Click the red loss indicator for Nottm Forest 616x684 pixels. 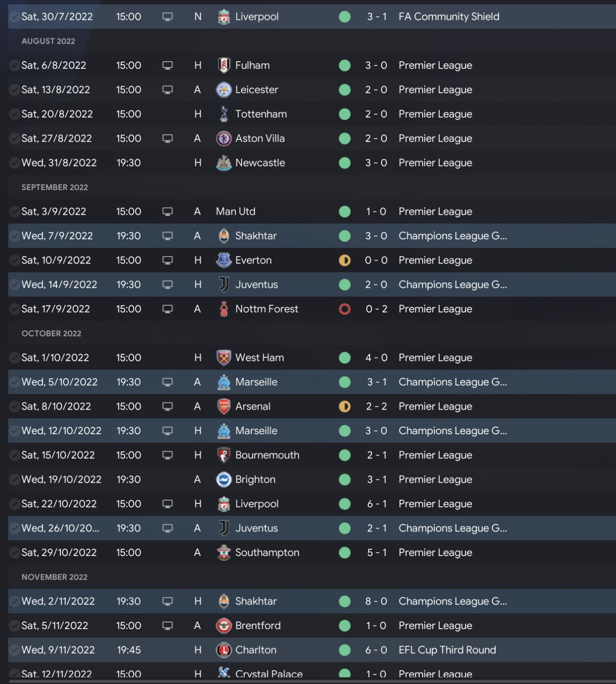(x=345, y=309)
